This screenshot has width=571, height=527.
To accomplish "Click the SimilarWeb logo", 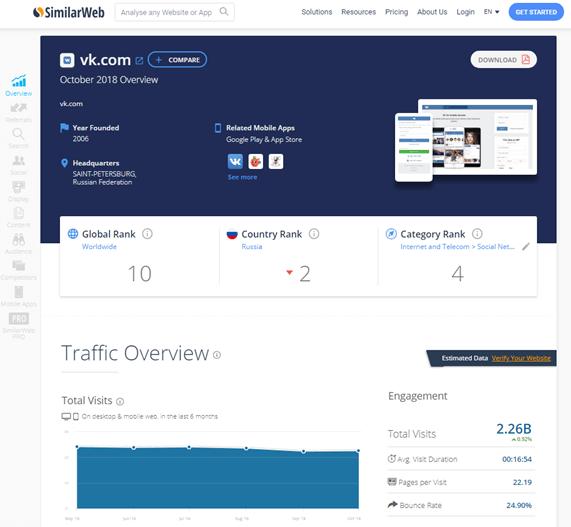I will (x=68, y=12).
